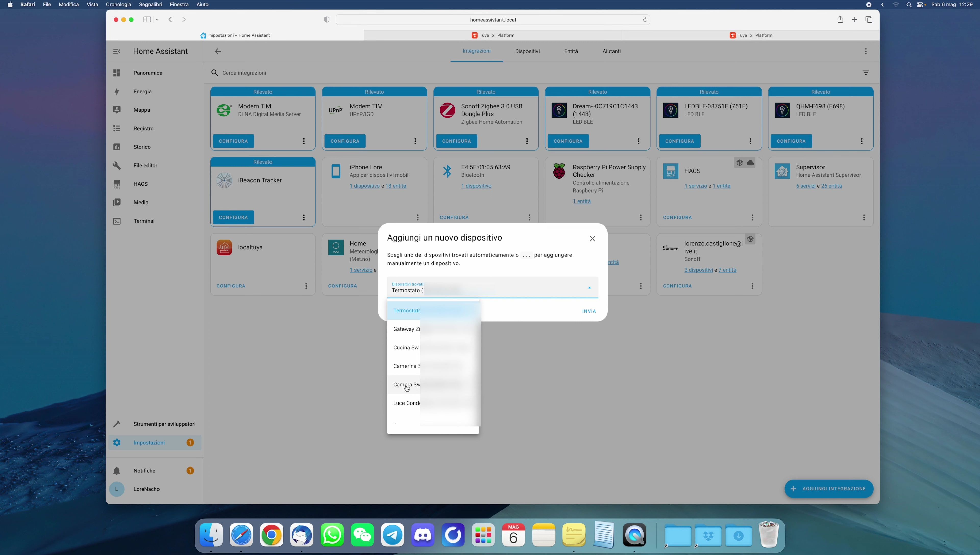
Task: Switch to Dispositivi tab
Action: (527, 51)
